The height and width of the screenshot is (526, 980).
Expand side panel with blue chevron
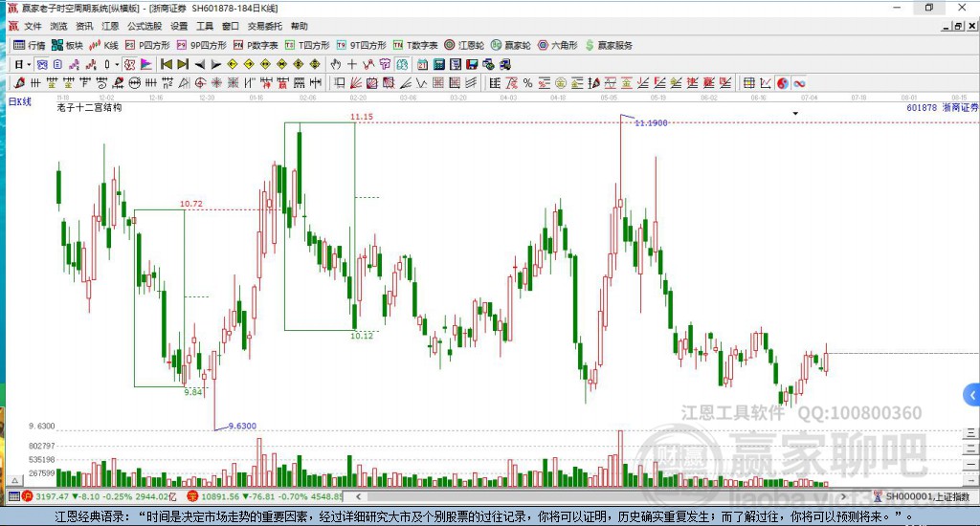pyautogui.click(x=972, y=395)
